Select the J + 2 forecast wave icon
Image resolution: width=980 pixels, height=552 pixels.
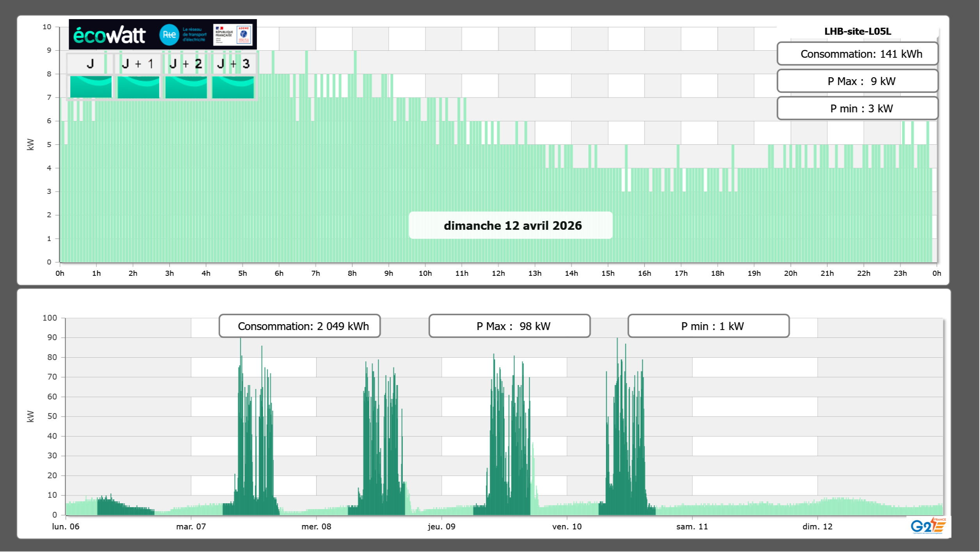tap(186, 87)
